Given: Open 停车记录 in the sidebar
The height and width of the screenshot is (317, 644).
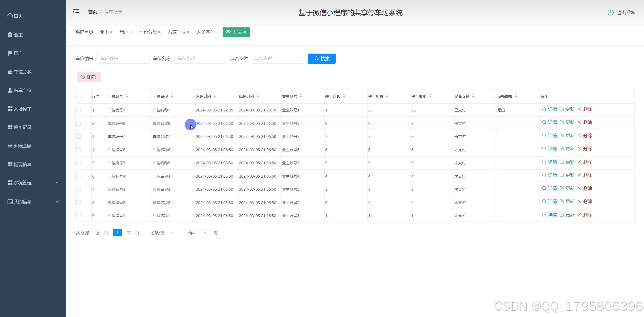Looking at the screenshot, I should coord(20,127).
